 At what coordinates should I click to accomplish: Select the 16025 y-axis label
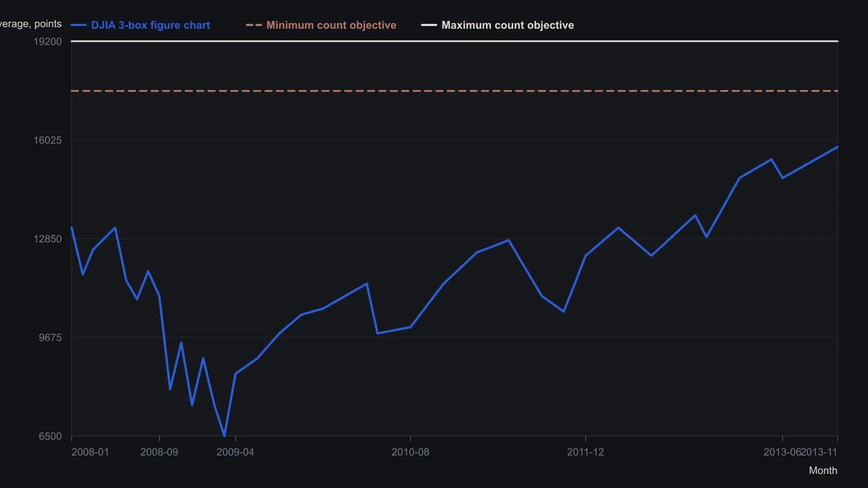pos(48,140)
